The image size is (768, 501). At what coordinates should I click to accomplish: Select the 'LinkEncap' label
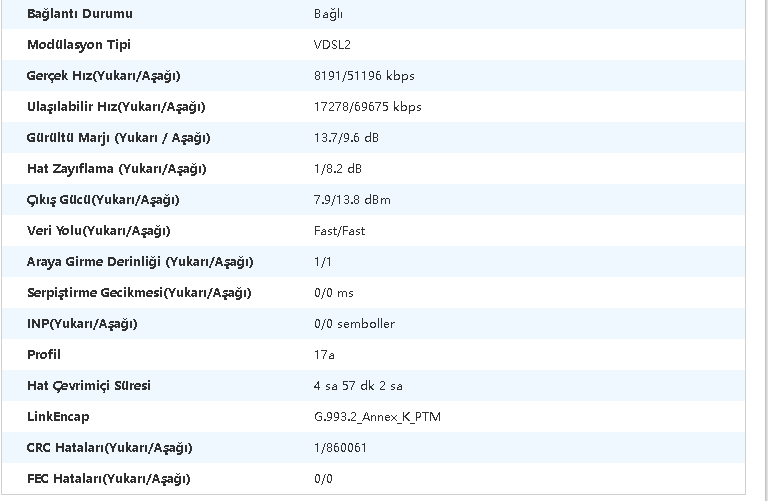(x=58, y=417)
